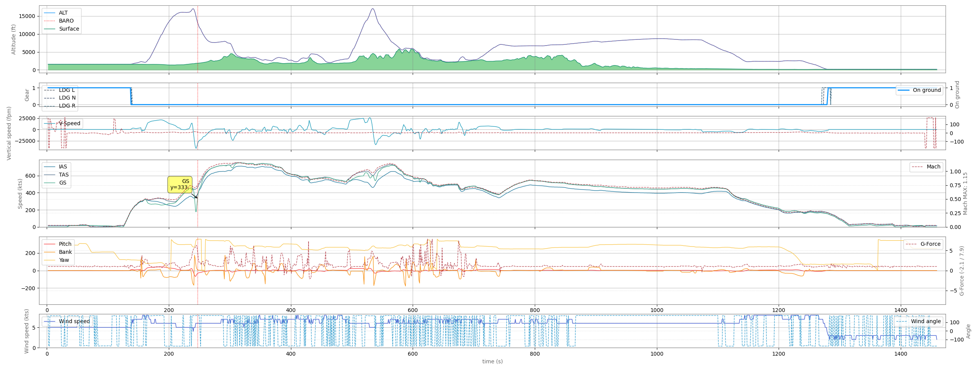Select the LDG L legend label

click(x=67, y=90)
